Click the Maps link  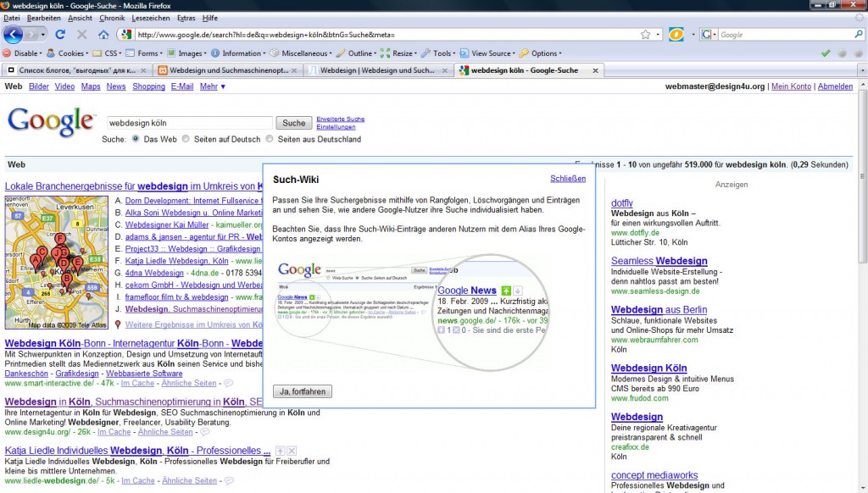tap(91, 86)
